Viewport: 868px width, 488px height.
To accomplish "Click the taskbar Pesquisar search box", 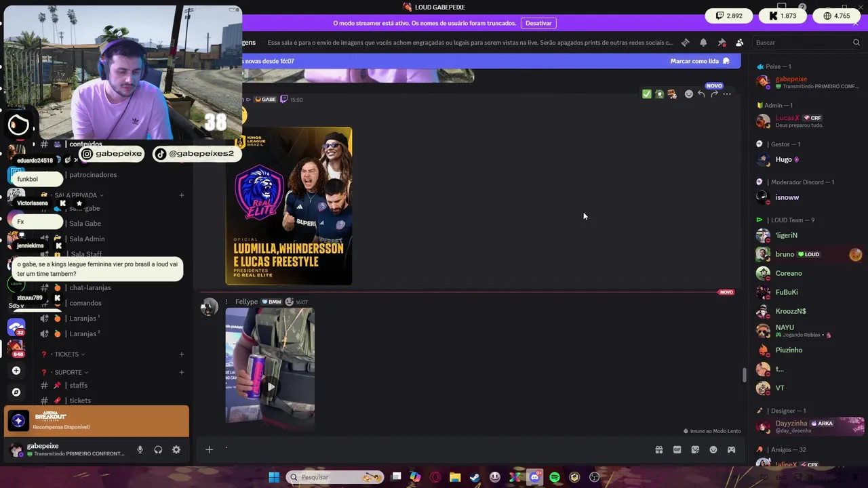I will tap(335, 477).
